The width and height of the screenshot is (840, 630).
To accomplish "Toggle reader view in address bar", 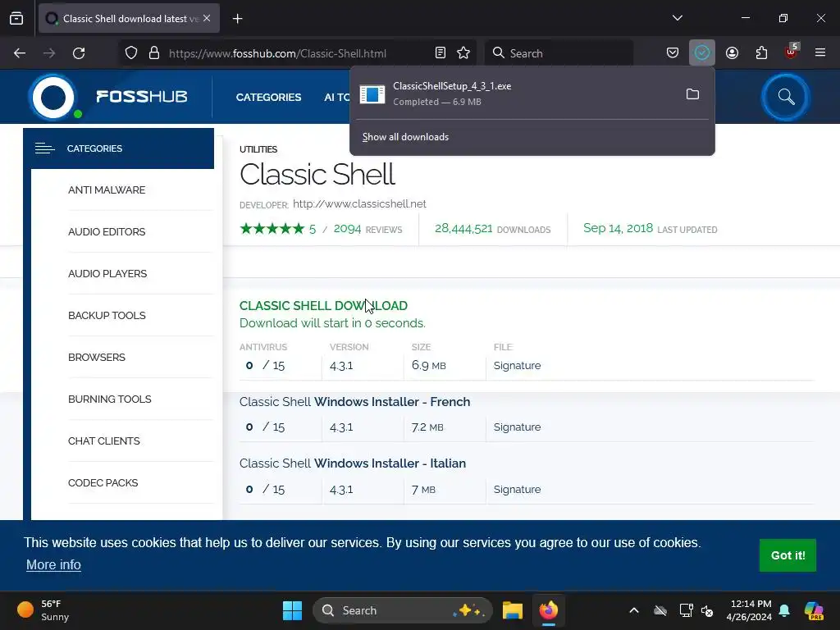I will [x=441, y=53].
